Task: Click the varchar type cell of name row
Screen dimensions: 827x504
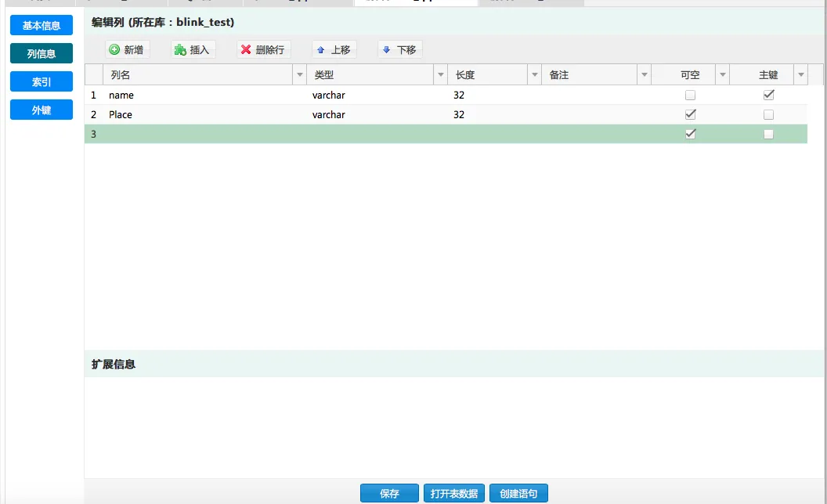Action: click(377, 95)
